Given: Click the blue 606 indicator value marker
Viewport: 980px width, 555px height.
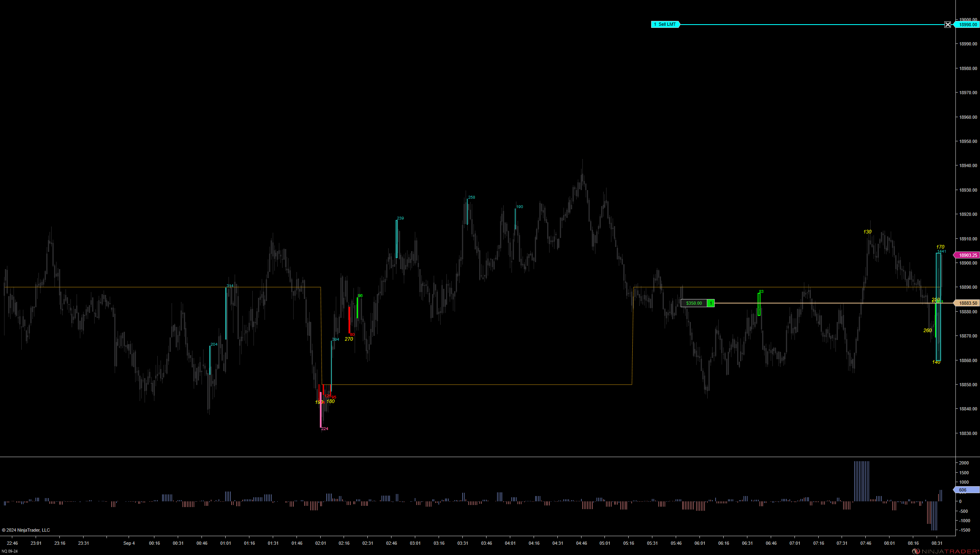Looking at the screenshot, I should [966, 490].
